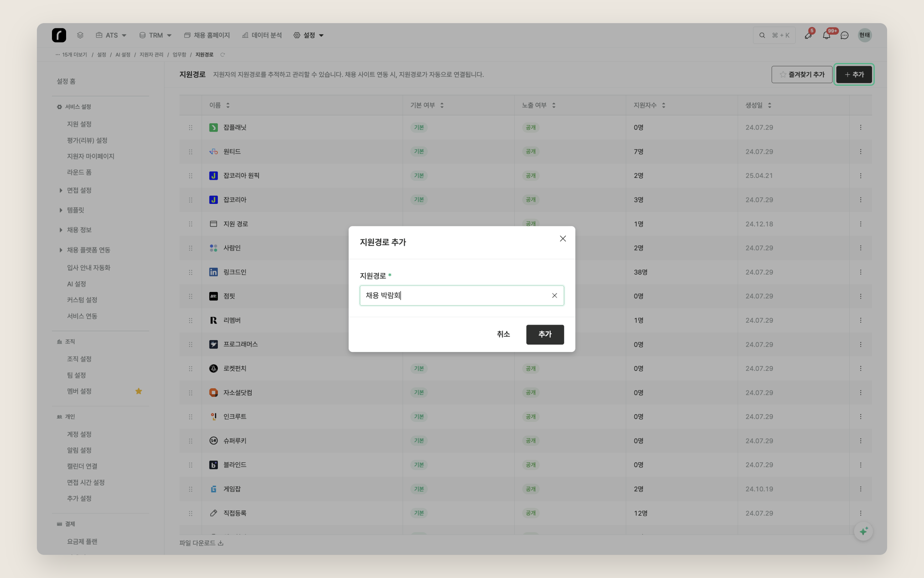Open the search field with ⌘+K

[x=774, y=35]
